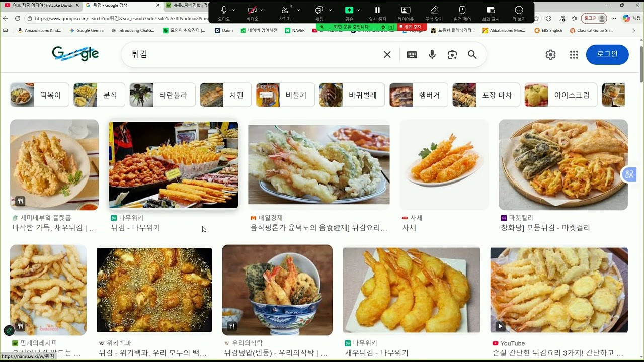Select the 떡볶이 filter chip
Screen dimensions: 644x362
(39, 95)
